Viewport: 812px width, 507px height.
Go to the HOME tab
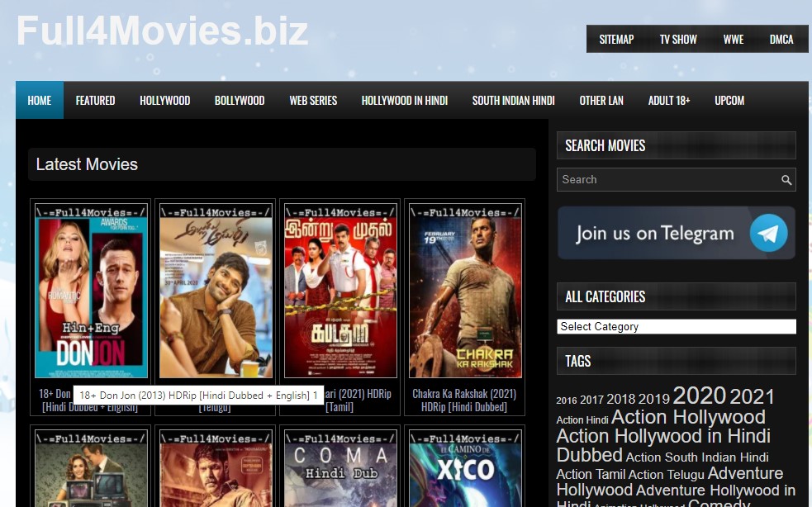pos(40,101)
